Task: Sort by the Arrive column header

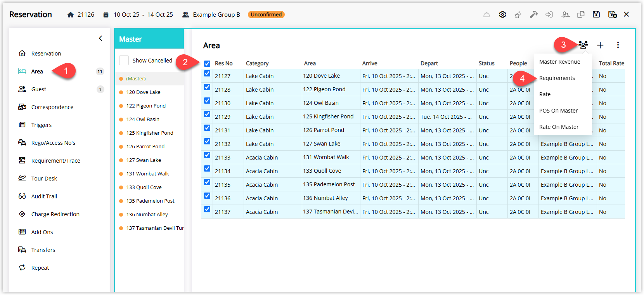Action: pos(370,63)
